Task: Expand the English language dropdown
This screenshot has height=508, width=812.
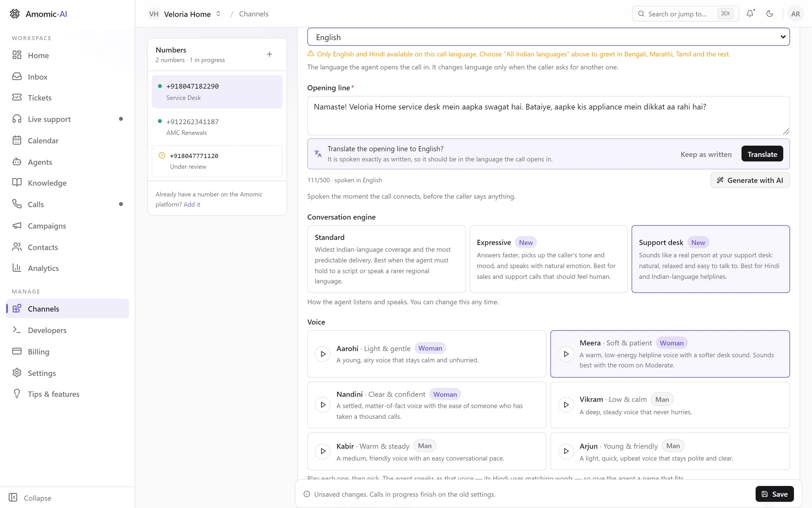Action: [x=548, y=37]
